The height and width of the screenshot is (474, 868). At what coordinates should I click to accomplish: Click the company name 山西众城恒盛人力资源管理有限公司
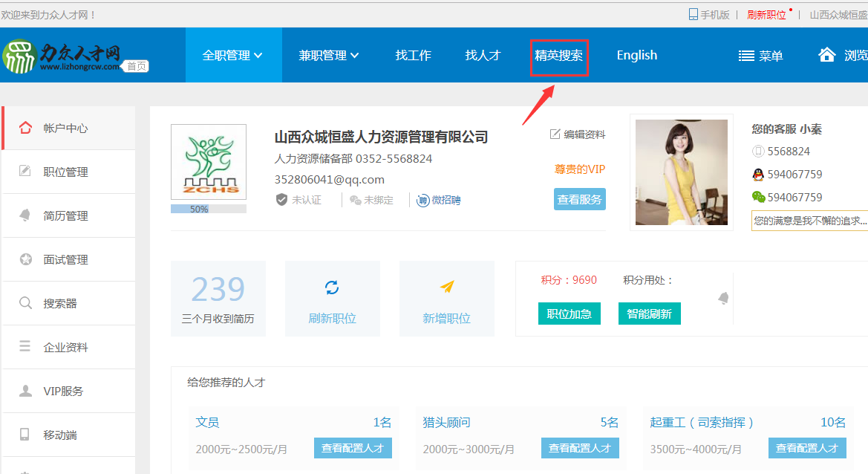(382, 137)
